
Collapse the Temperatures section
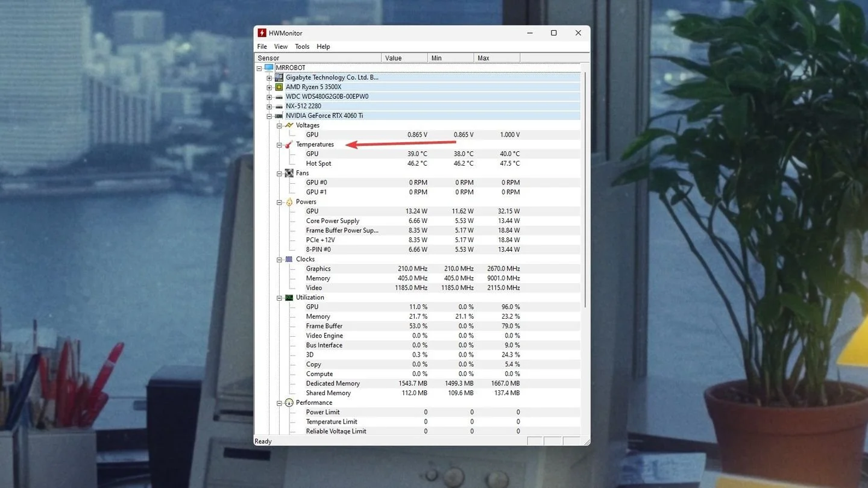[x=280, y=145]
